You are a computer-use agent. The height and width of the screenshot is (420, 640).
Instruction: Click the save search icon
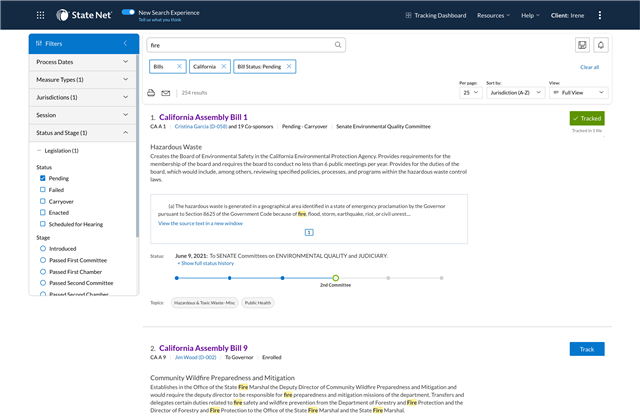(x=582, y=45)
